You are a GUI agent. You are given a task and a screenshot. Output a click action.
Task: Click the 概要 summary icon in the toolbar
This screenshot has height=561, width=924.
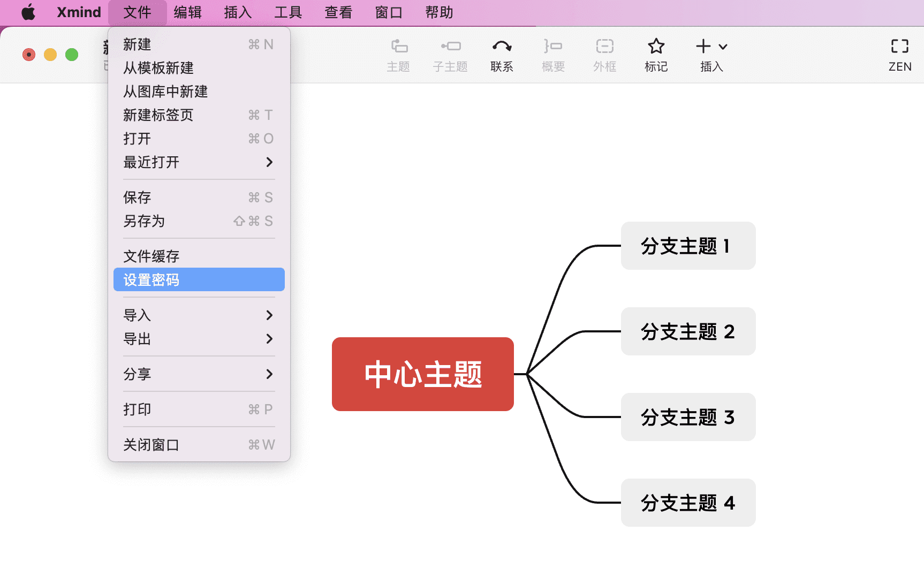pyautogui.click(x=552, y=54)
